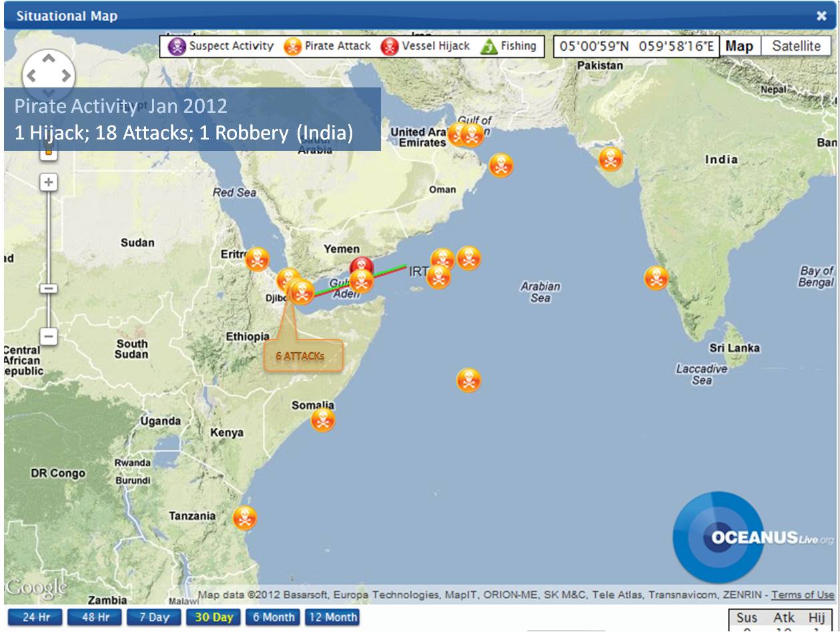
Task: Select pirate attack marker on India's northwest coast
Action: (610, 160)
